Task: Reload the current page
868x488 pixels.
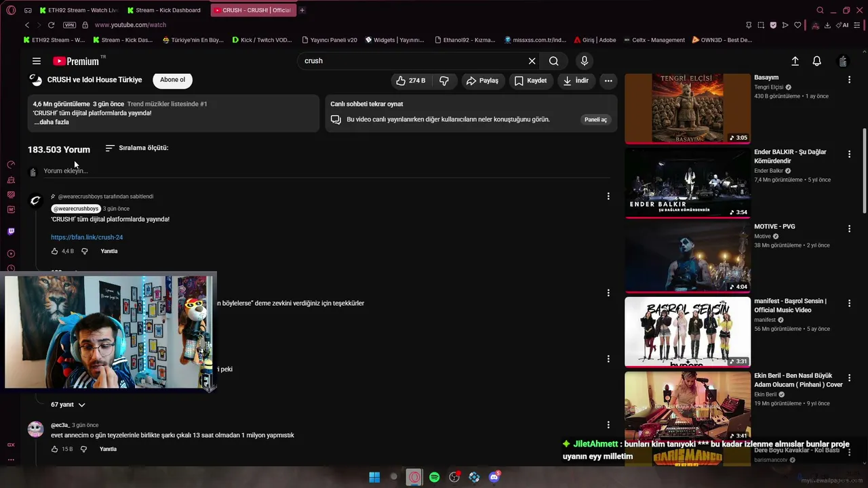Action: tap(51, 25)
